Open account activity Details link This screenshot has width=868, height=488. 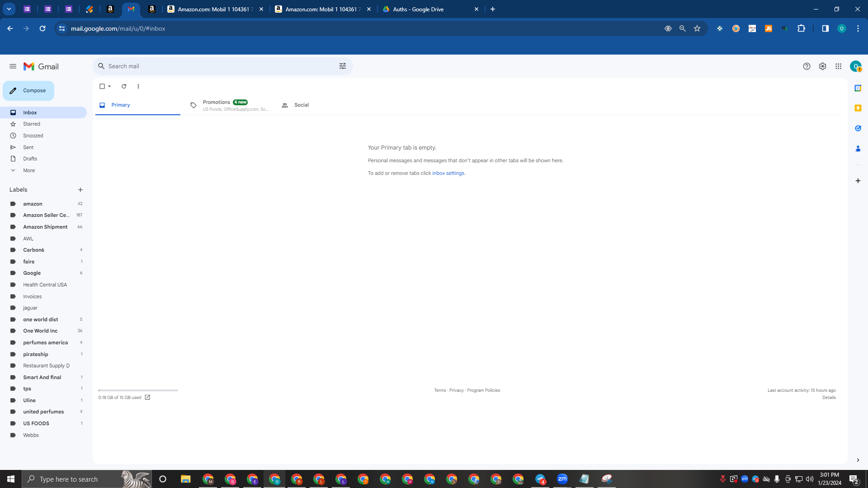[829, 398]
